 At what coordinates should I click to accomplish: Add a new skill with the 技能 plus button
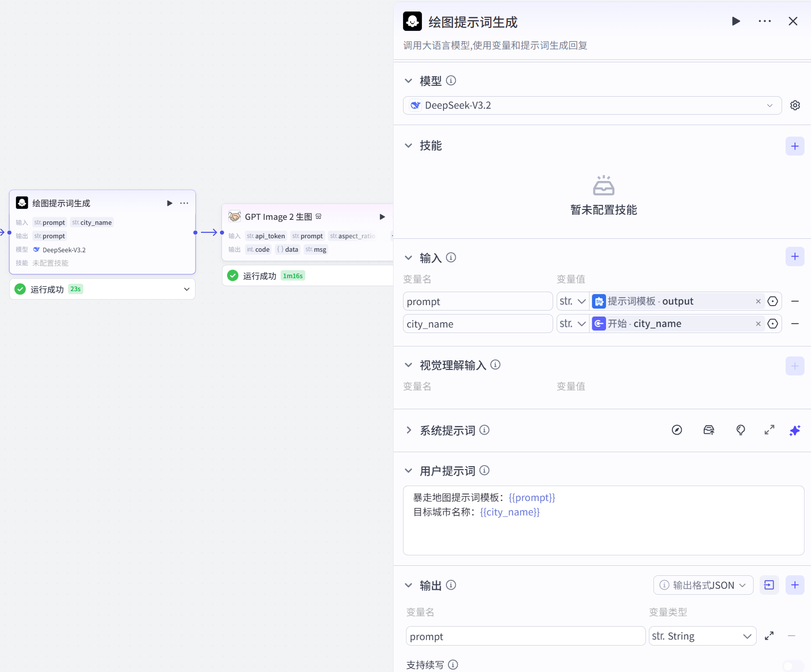[x=795, y=146]
